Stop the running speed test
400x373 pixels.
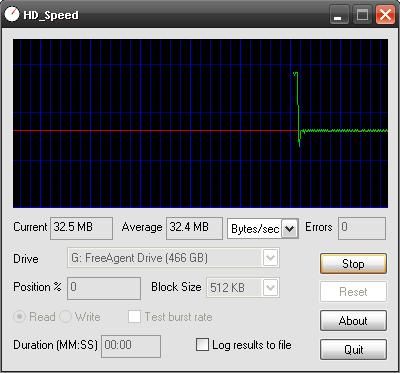[x=353, y=264]
